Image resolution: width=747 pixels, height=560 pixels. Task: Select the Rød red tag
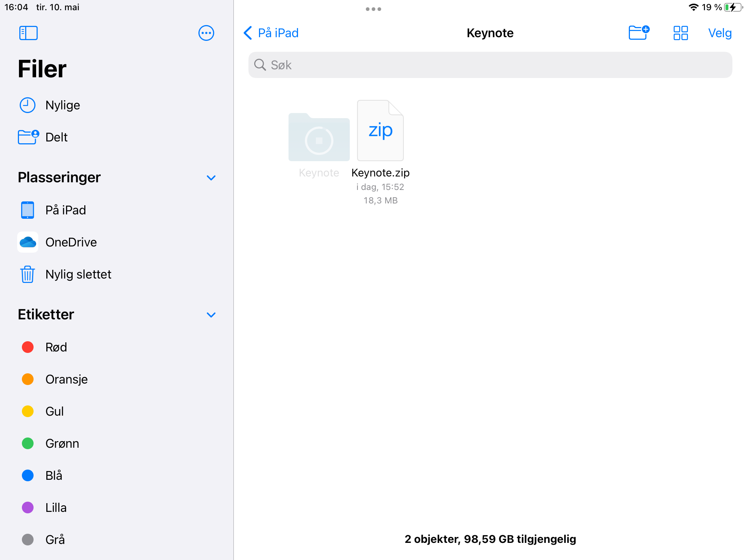click(x=117, y=347)
